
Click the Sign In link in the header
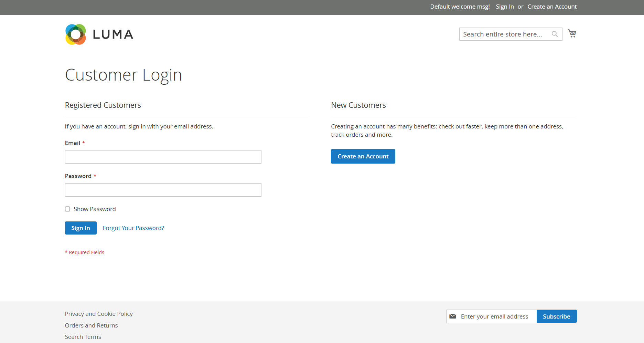point(505,7)
